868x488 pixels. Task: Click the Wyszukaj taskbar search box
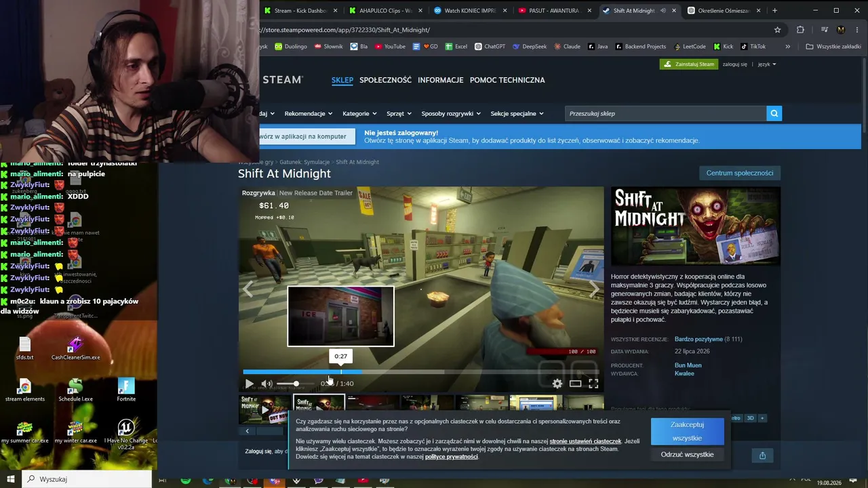tap(87, 479)
